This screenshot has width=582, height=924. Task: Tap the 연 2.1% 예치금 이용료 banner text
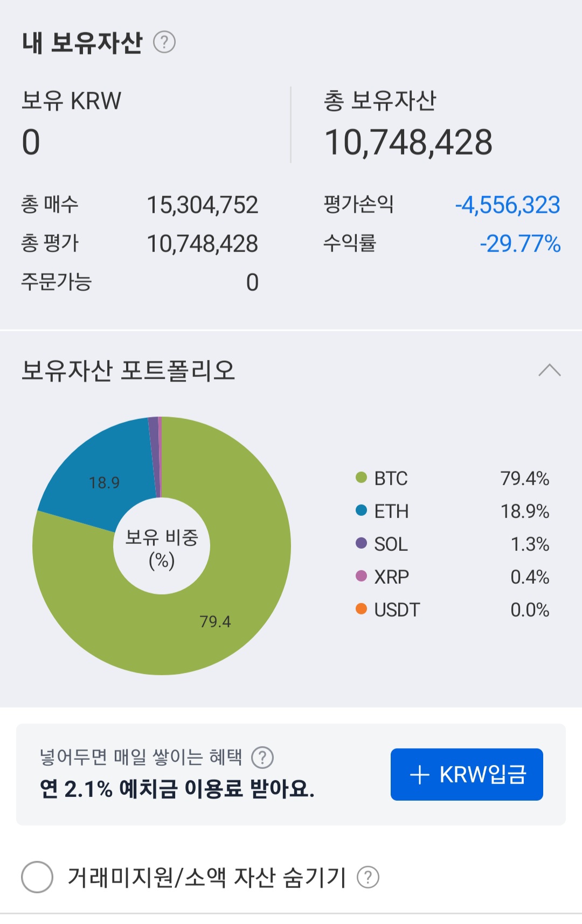point(177,789)
